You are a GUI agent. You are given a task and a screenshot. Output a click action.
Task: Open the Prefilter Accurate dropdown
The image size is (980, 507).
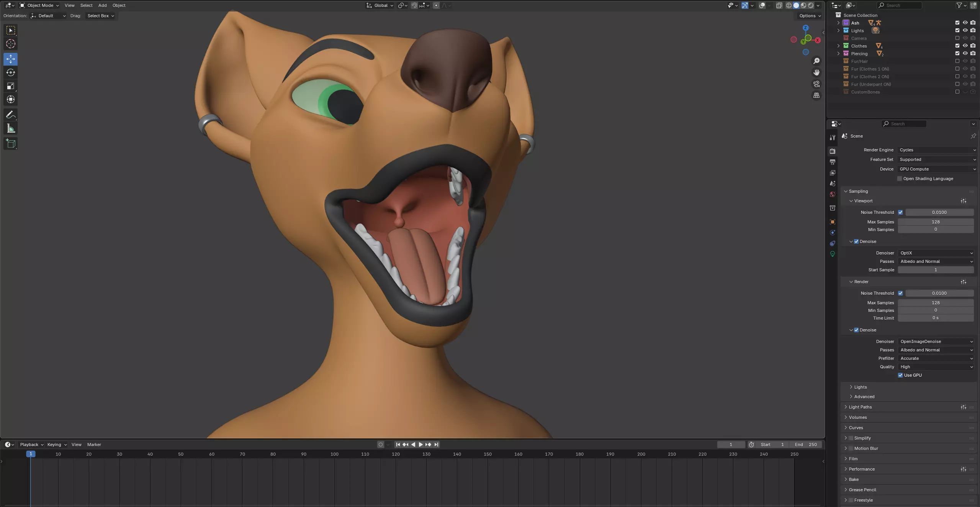click(936, 358)
